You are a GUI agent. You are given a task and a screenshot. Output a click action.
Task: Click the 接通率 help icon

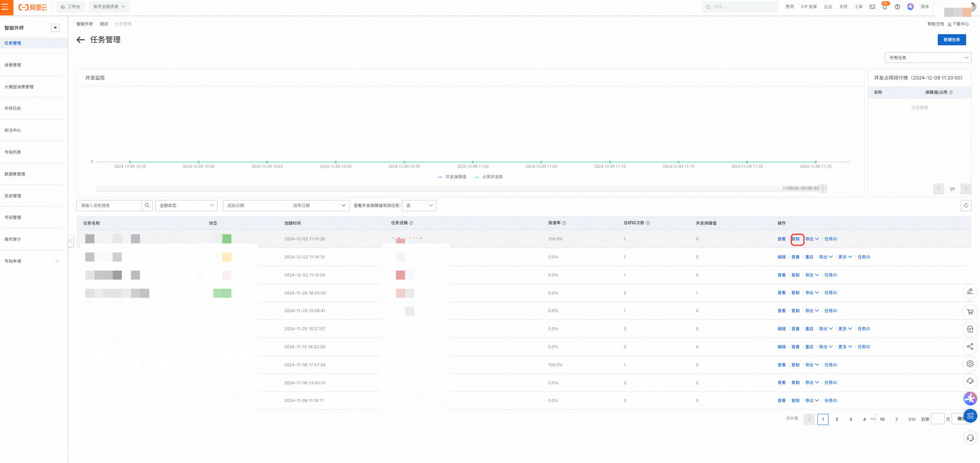point(564,223)
